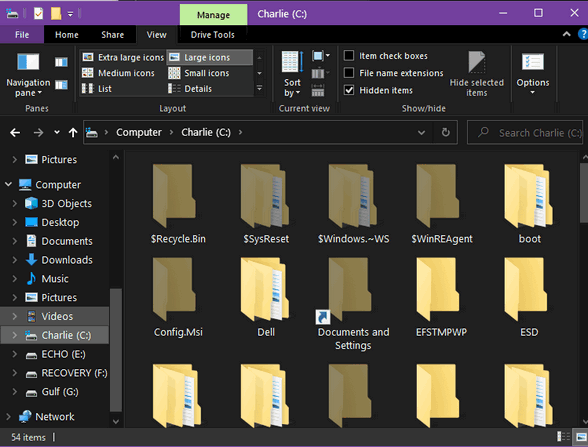The image size is (588, 447).
Task: Go up one folder level
Action: [x=73, y=132]
